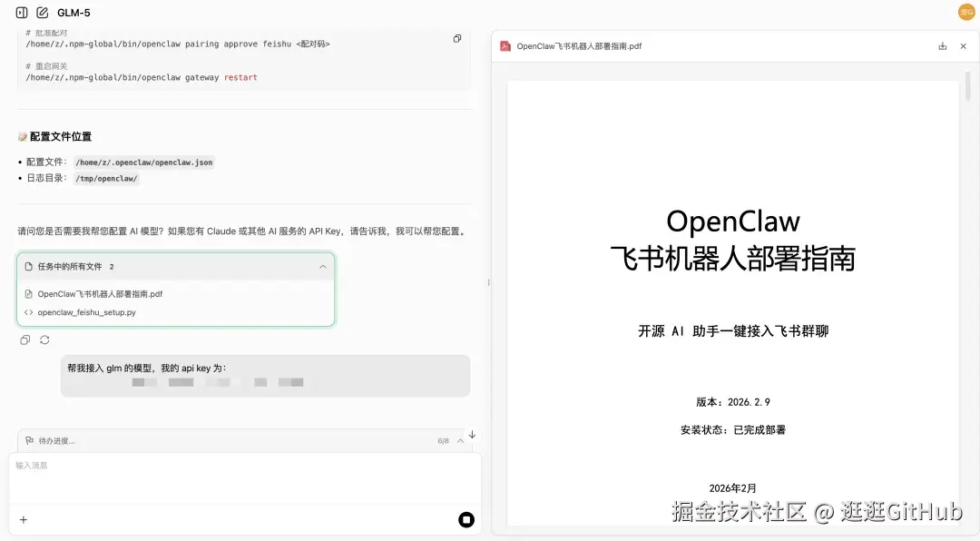Open OpenClaw飞书机器人部署指南.pdf in file list
980x541 pixels.
point(100,294)
